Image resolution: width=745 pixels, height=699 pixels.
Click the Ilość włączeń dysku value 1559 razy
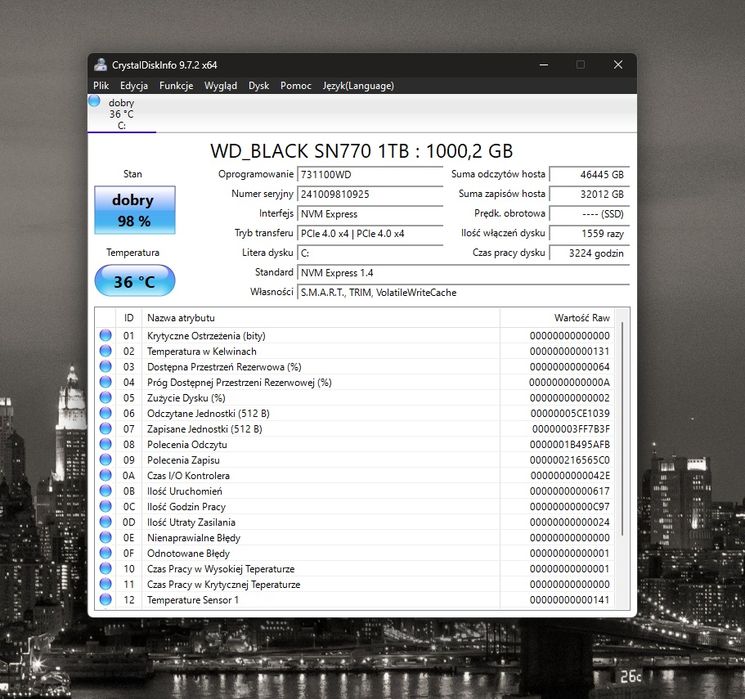[x=590, y=233]
